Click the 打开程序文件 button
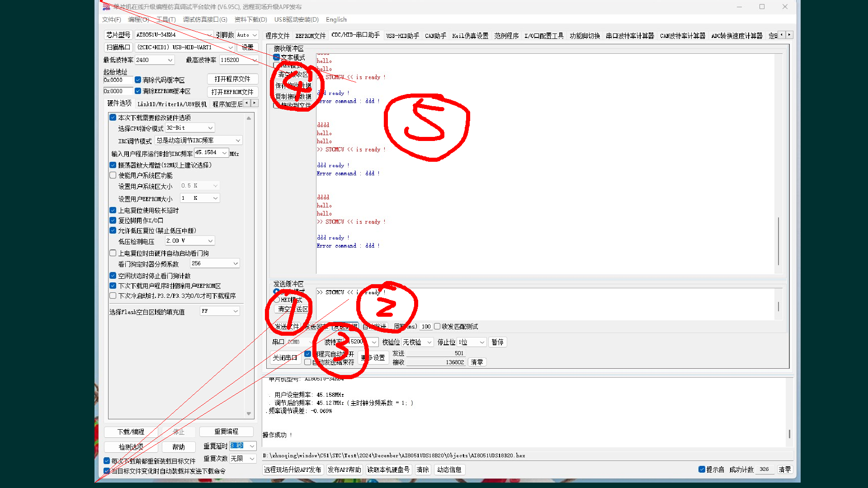868x488 pixels. 232,79
